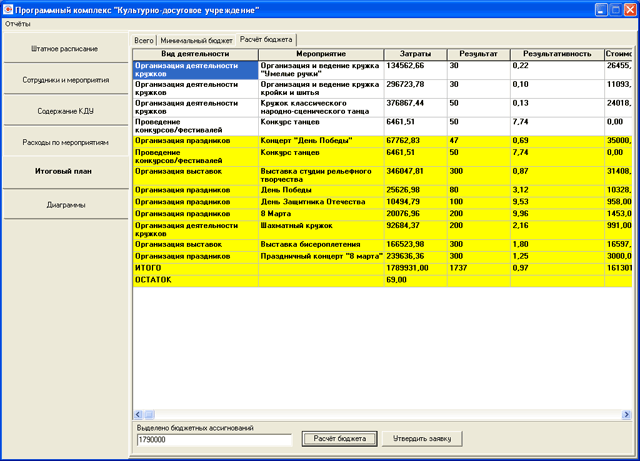The width and height of the screenshot is (640, 461).
Task: Show the Диаграммы section
Action: click(x=65, y=205)
